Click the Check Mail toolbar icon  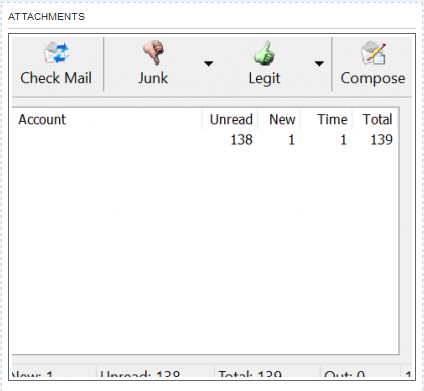click(56, 53)
